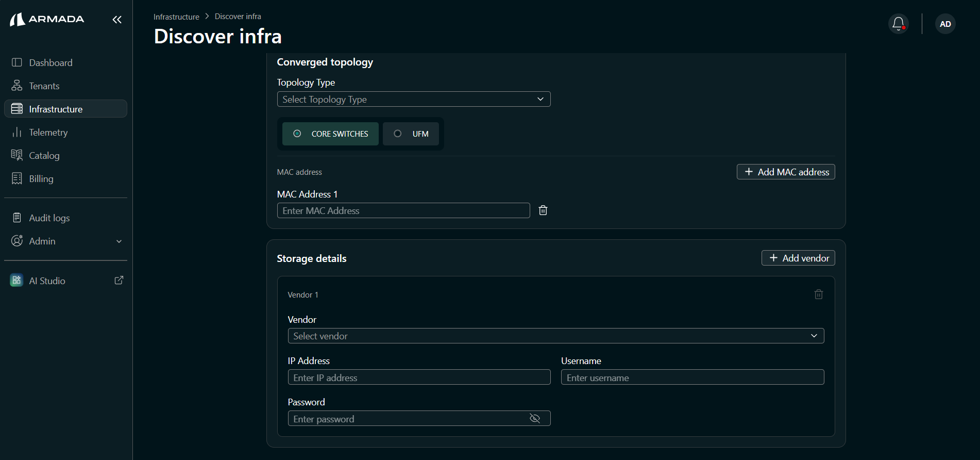Toggle password visibility eye icon
The width and height of the screenshot is (980, 460).
coord(535,418)
